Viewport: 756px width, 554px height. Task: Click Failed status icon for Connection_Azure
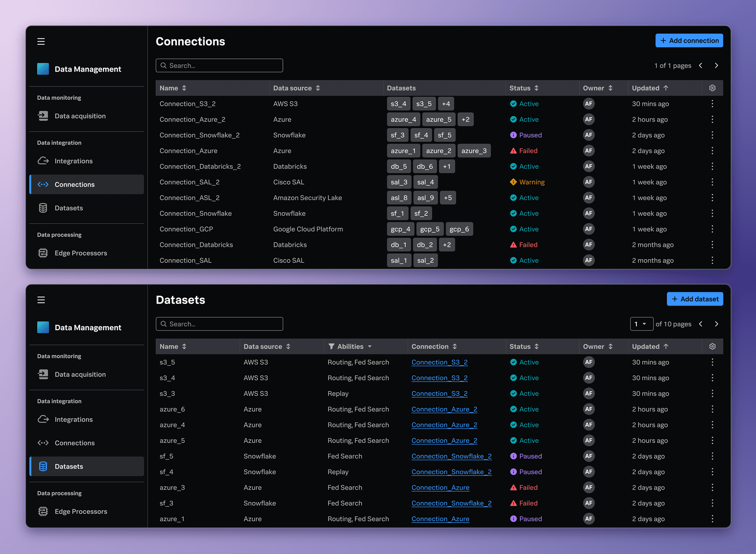(x=513, y=151)
